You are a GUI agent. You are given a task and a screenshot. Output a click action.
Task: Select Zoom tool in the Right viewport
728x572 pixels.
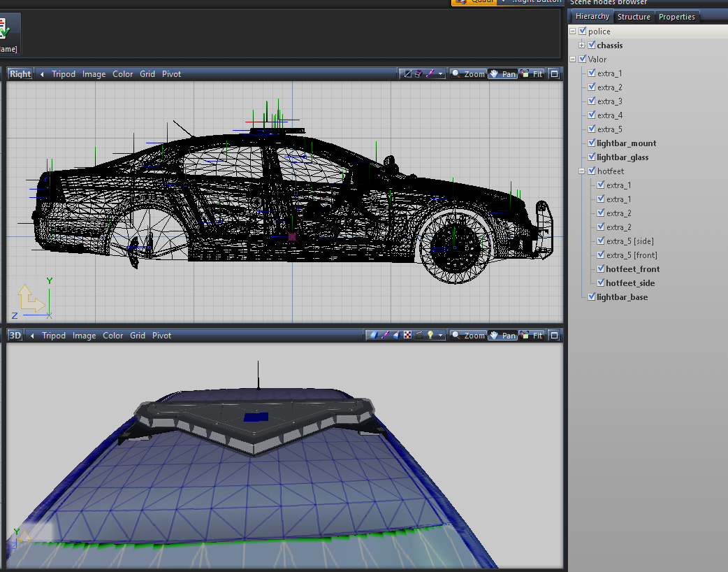click(x=468, y=74)
